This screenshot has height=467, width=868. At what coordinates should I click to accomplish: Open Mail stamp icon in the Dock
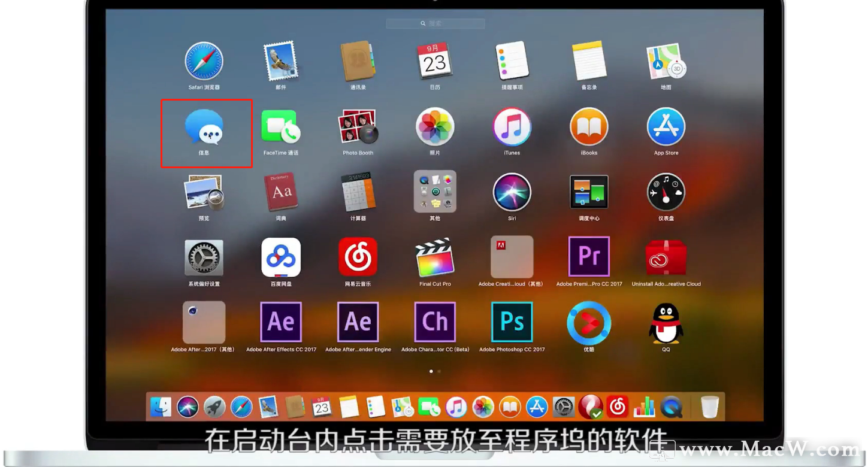tap(268, 407)
